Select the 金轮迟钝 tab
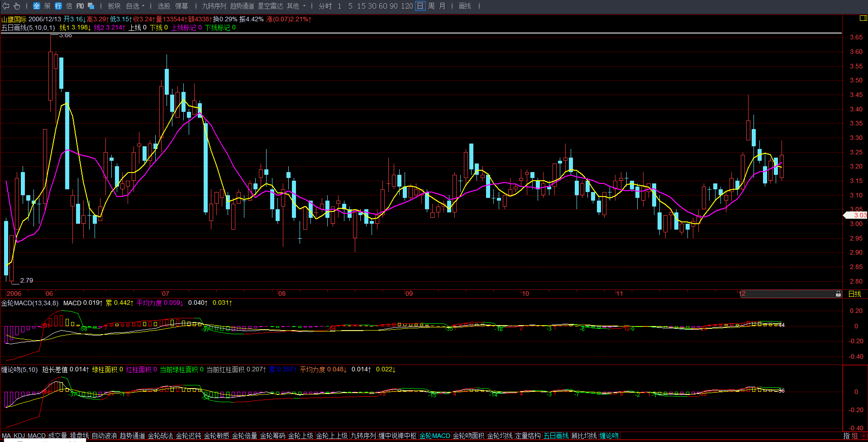The height and width of the screenshot is (442, 868). tap(189, 436)
